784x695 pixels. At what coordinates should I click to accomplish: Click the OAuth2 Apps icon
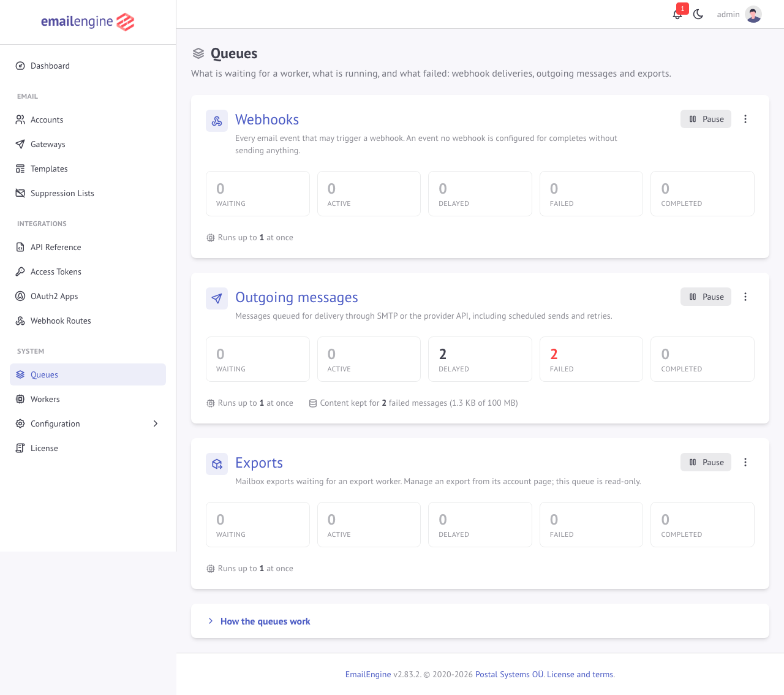20,296
